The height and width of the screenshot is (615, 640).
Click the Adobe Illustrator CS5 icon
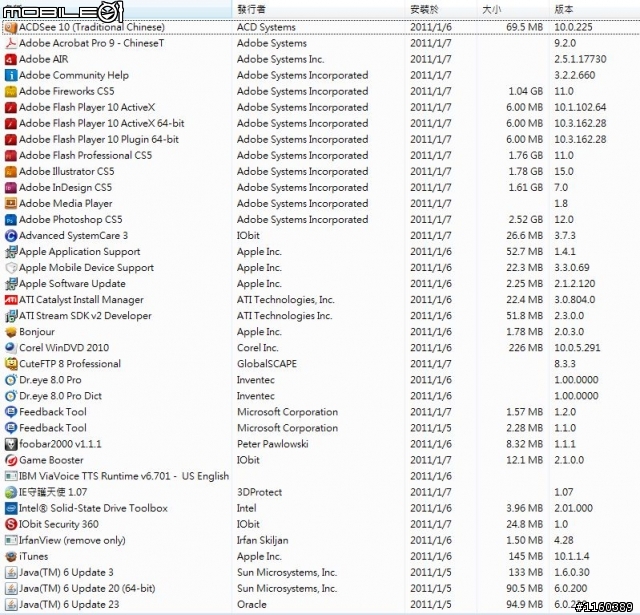[11, 171]
